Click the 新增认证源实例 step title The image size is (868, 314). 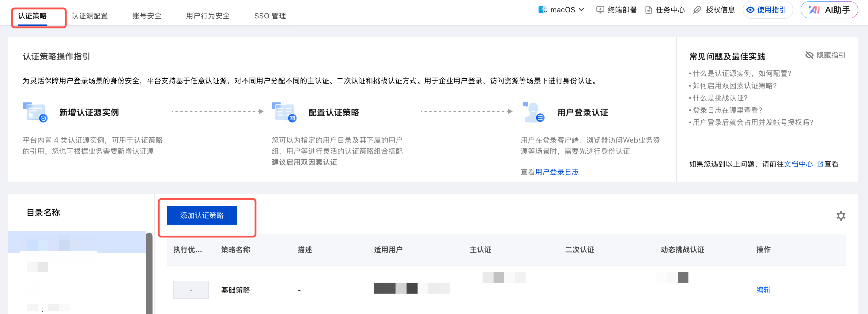[x=89, y=112]
